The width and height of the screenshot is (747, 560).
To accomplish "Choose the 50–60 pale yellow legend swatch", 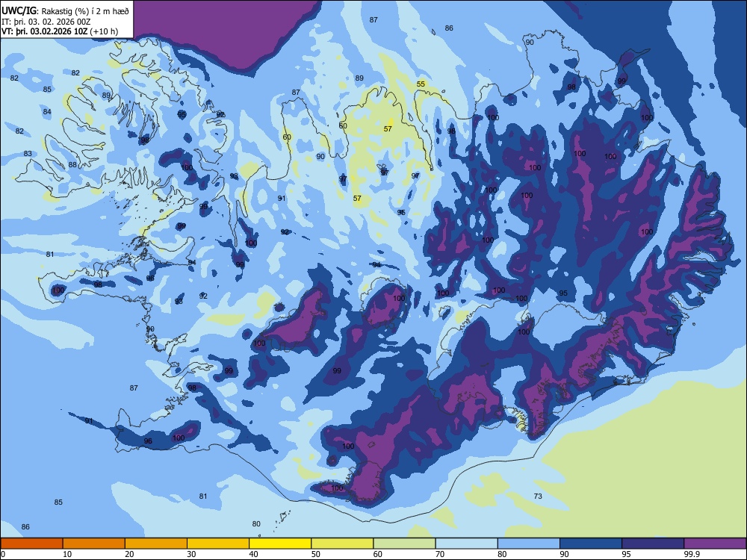I will (x=342, y=544).
